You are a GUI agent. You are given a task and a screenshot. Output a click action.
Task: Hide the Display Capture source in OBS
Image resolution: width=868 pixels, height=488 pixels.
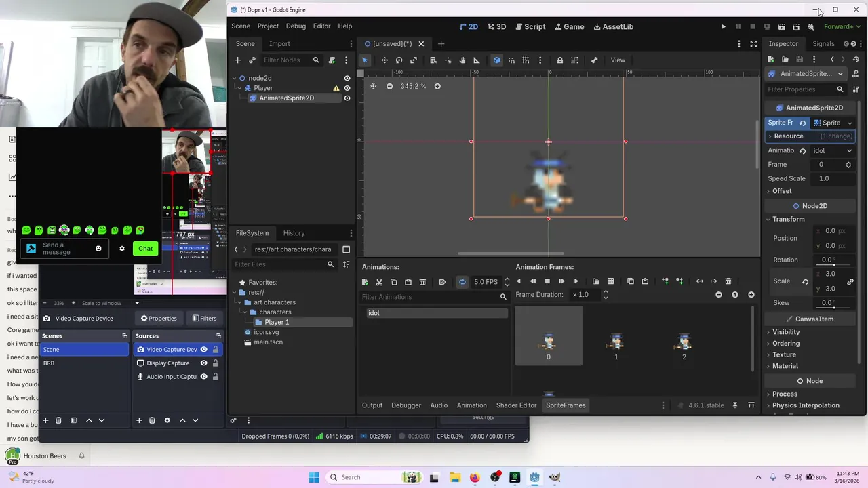pyautogui.click(x=203, y=363)
